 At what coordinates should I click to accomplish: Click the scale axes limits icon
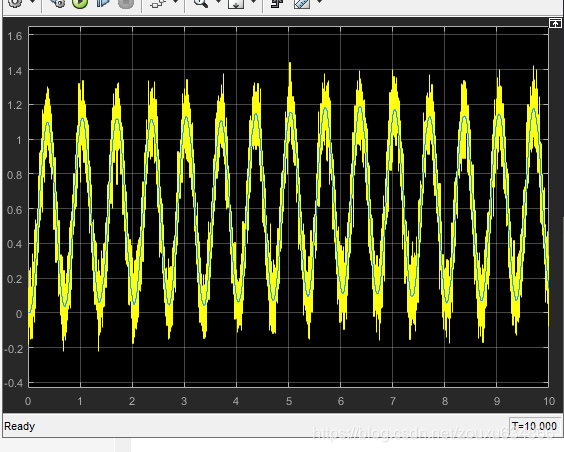coord(236,3)
